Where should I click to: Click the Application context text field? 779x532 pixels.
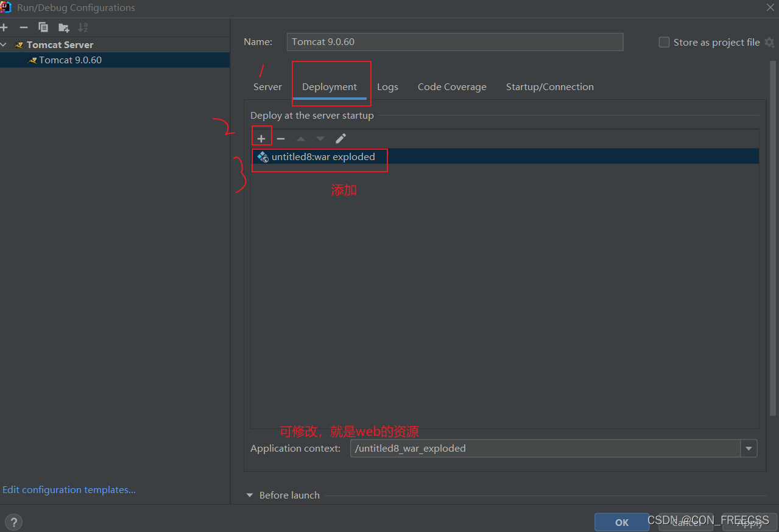546,449
